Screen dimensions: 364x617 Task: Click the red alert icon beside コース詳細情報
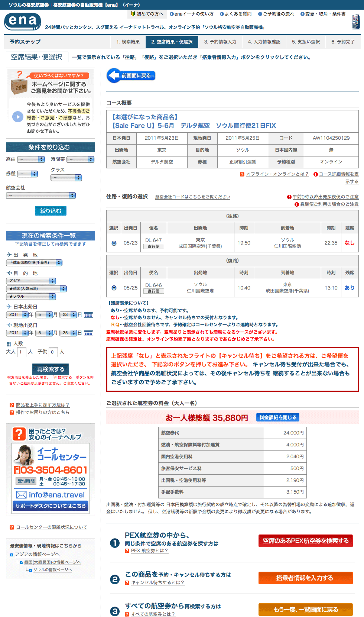(x=315, y=174)
